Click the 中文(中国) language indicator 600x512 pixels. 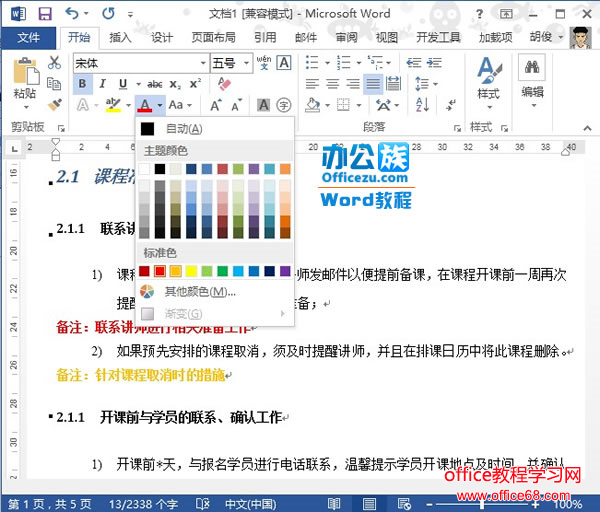coord(251,504)
